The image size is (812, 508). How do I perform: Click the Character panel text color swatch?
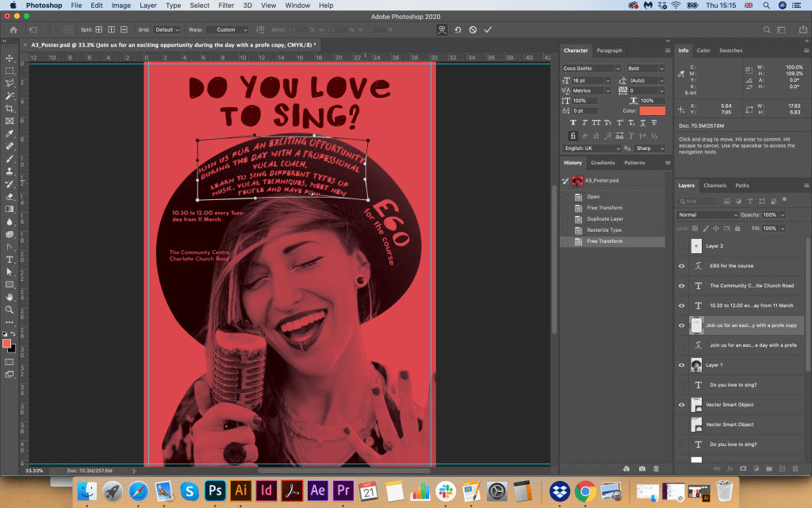(x=653, y=111)
